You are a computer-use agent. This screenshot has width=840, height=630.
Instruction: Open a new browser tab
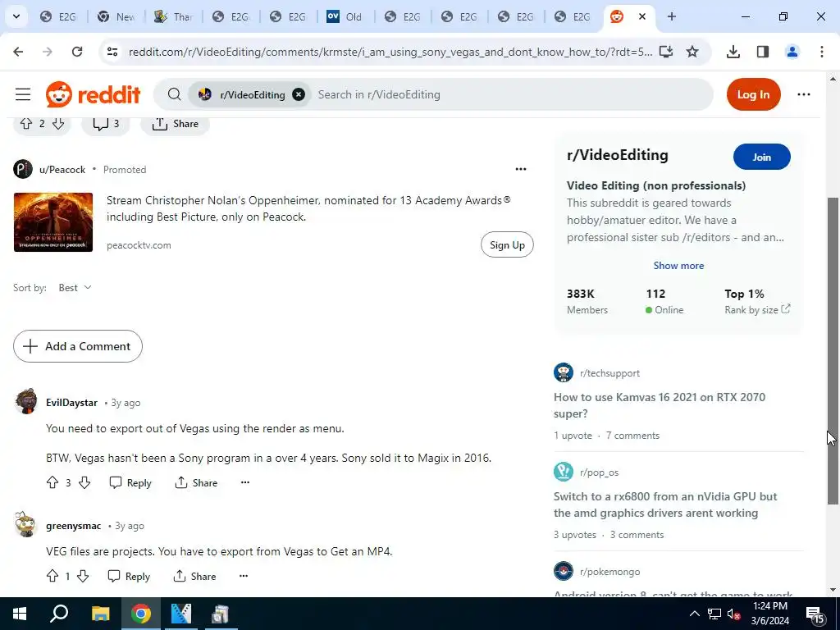(x=671, y=16)
